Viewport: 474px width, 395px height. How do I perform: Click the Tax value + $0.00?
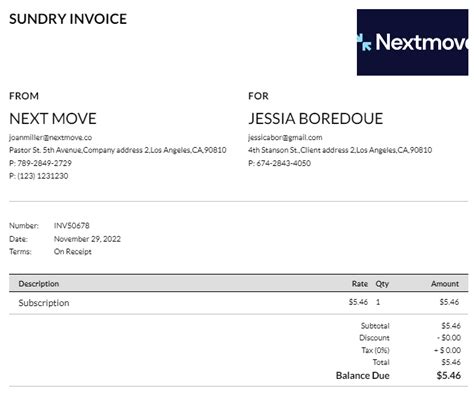(448, 350)
